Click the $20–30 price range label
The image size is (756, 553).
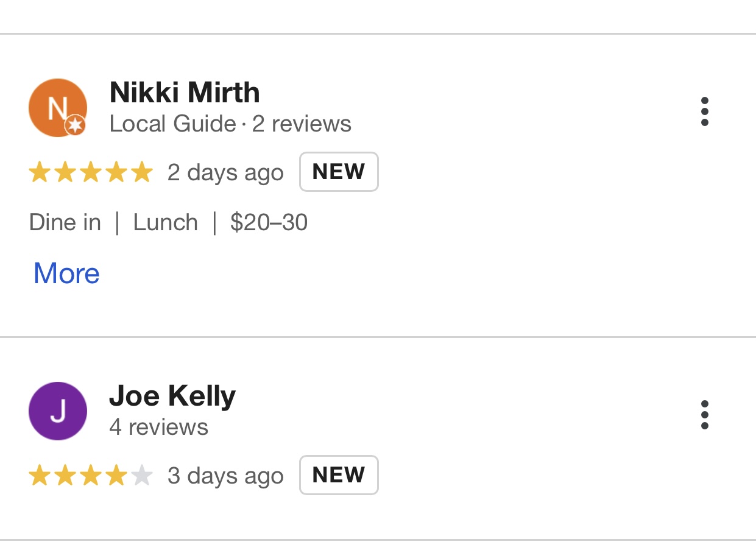click(269, 223)
